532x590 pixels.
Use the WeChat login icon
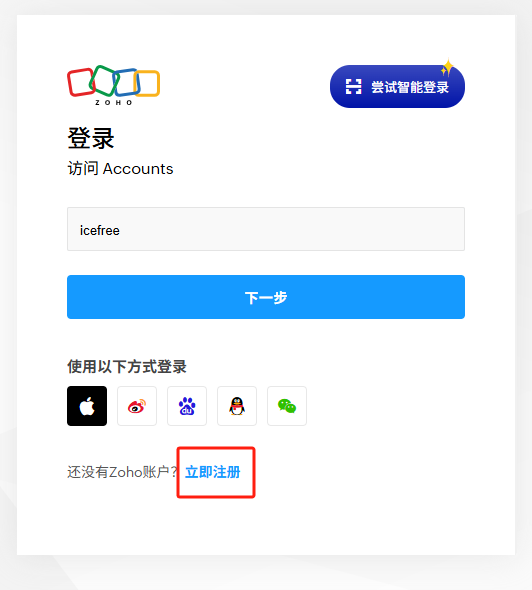(x=287, y=406)
